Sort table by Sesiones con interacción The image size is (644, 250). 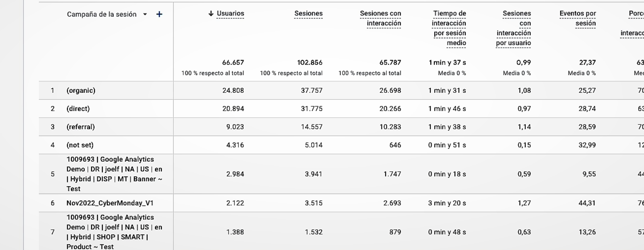click(x=381, y=19)
